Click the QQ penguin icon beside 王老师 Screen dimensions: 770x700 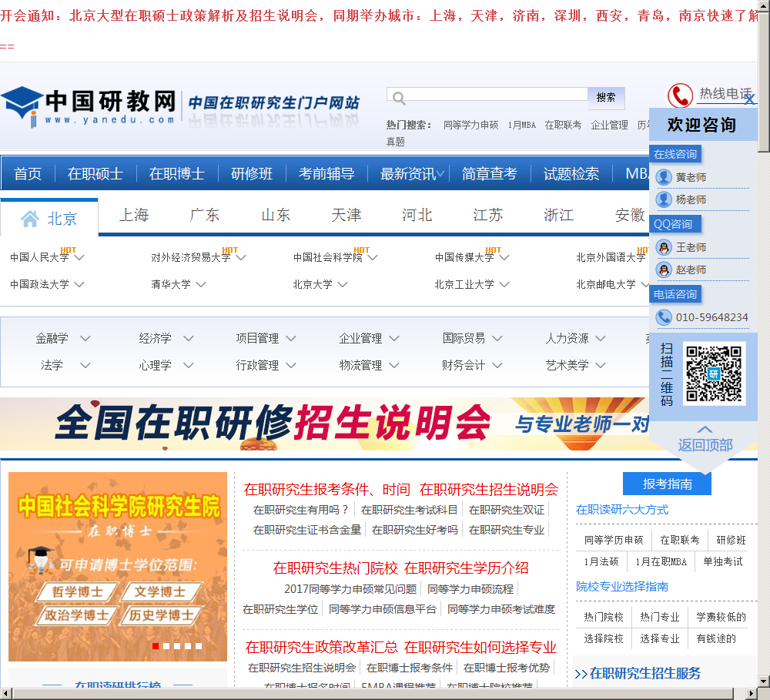click(664, 247)
